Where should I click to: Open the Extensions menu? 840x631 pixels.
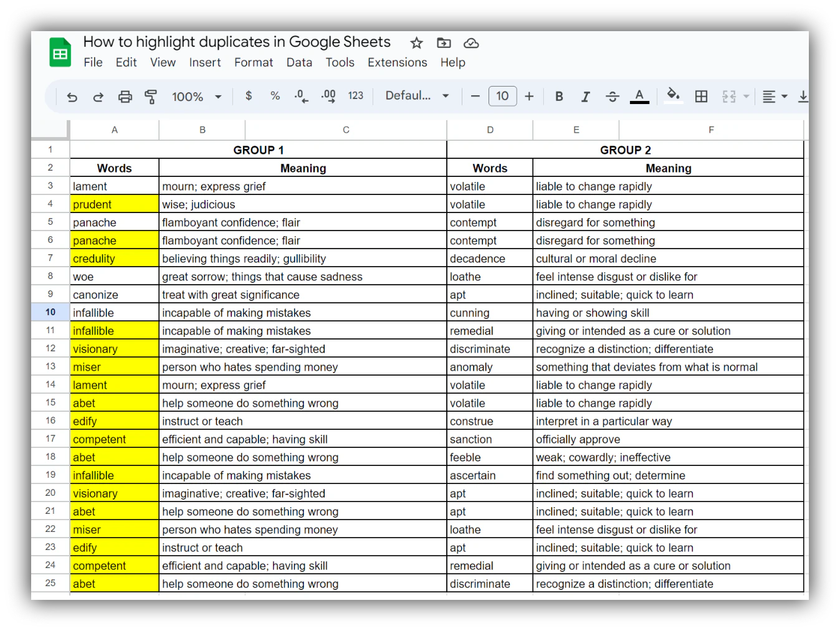tap(398, 62)
